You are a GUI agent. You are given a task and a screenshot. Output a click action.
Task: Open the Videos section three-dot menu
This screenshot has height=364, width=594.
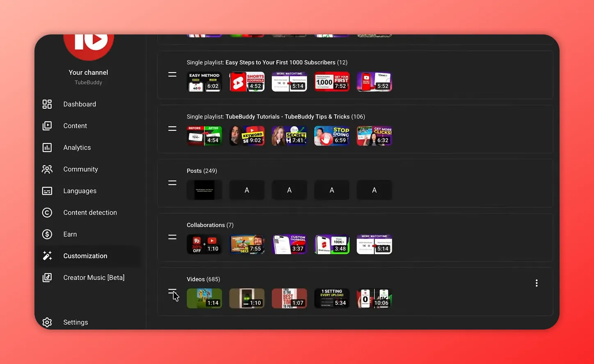click(x=537, y=283)
